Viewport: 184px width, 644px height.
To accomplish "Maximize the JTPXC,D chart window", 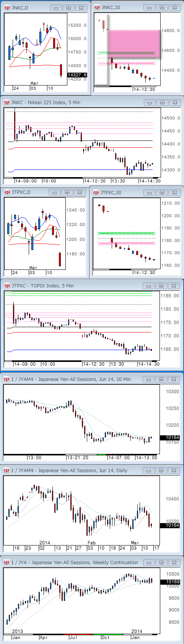I will click(67, 192).
